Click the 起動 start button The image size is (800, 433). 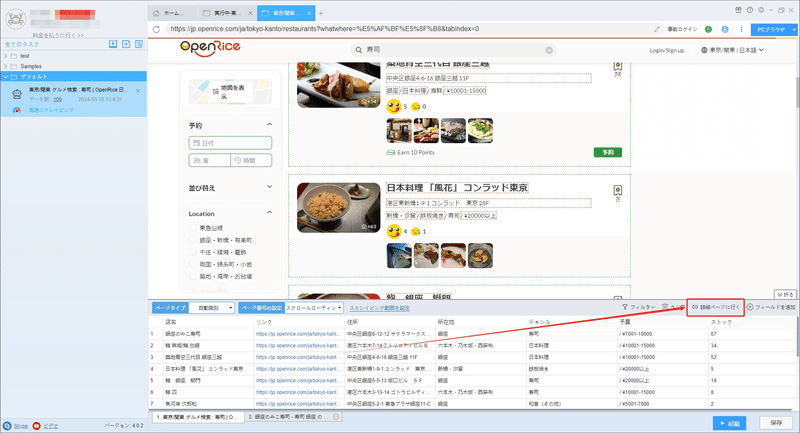pyautogui.click(x=729, y=423)
